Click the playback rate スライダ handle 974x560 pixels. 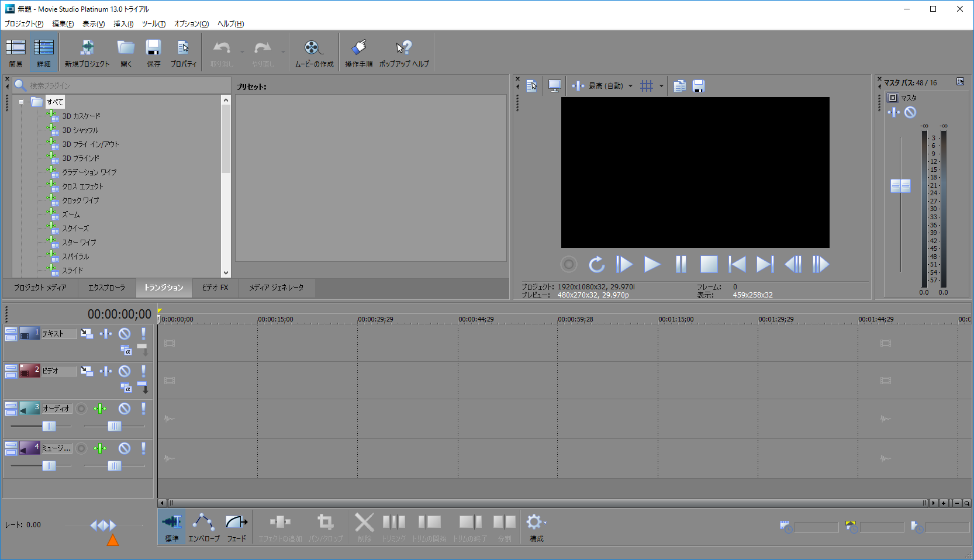(103, 526)
